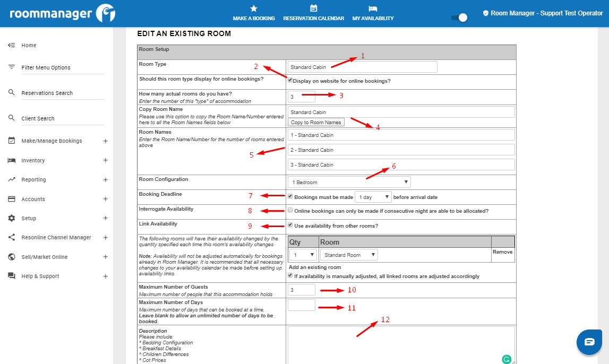Open the booking deadline 1 day dropdown
This screenshot has width=609, height=364.
point(373,197)
